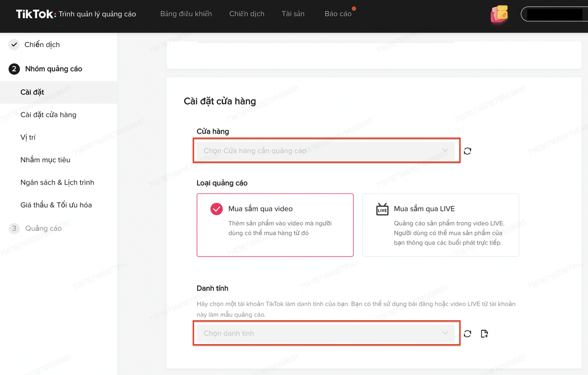The image size is (588, 375).
Task: Select Mua sắm qua LIVE ad type
Action: click(x=440, y=225)
